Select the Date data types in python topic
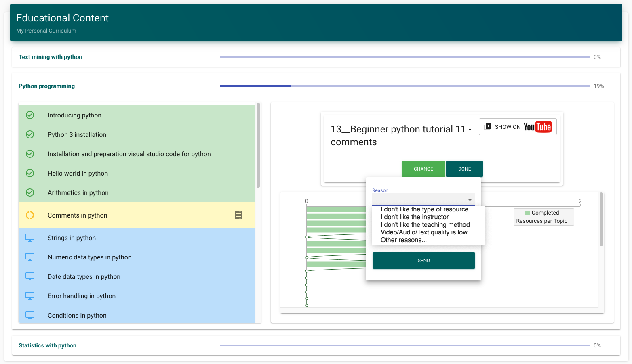Image resolution: width=632 pixels, height=364 pixels. (137, 276)
